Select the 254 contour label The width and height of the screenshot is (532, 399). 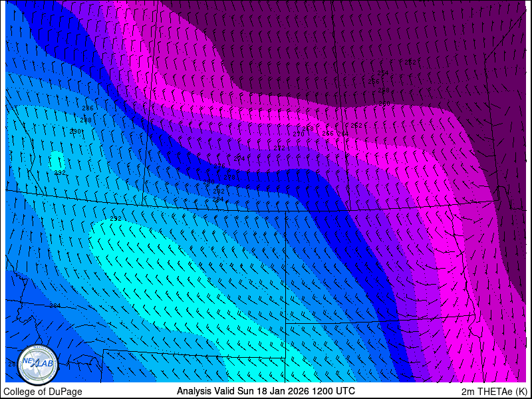(x=383, y=73)
